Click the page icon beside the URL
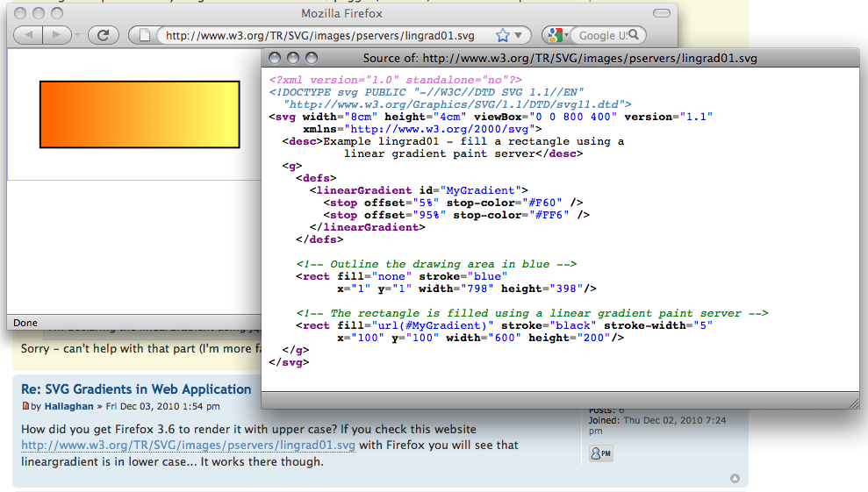 coord(144,35)
